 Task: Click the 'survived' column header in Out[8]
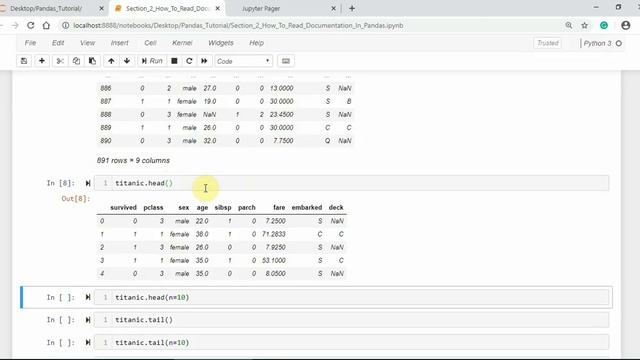[x=123, y=207]
